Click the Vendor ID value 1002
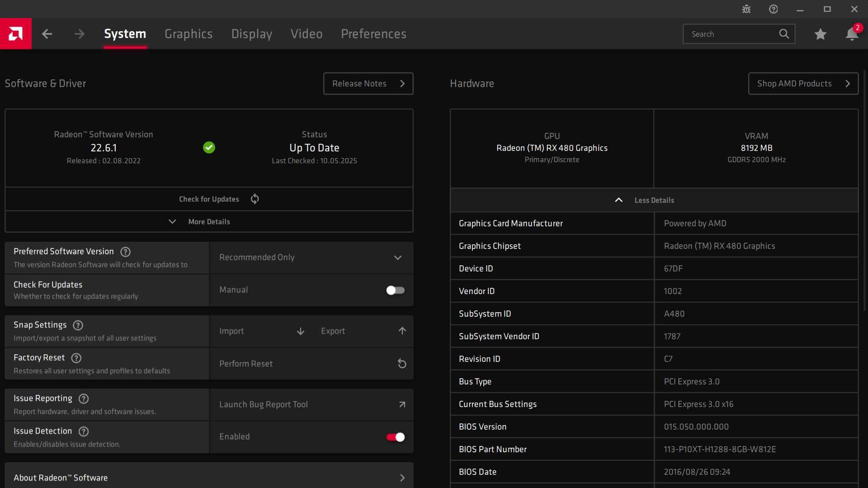This screenshot has height=488, width=868. 673,291
